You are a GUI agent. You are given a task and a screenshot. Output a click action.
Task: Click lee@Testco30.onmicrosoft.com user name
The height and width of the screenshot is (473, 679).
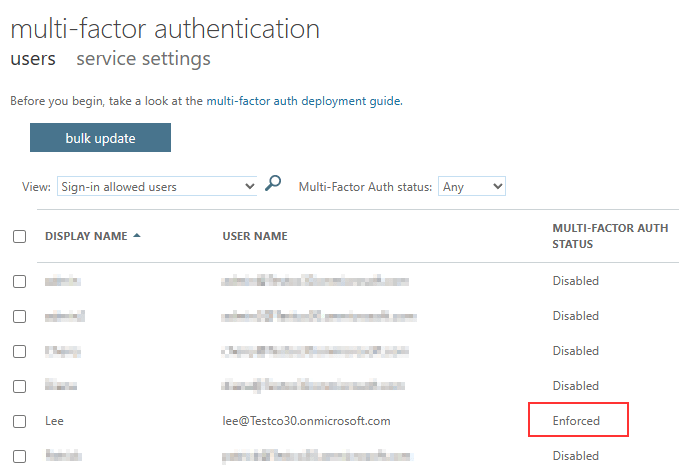(306, 421)
